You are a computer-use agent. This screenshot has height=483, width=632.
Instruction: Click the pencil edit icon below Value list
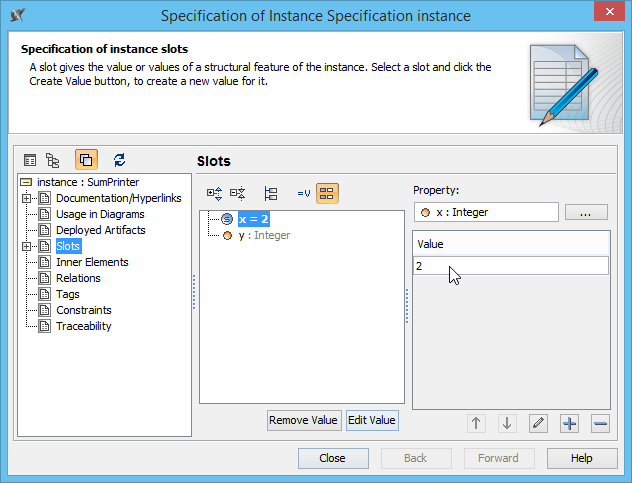point(538,423)
